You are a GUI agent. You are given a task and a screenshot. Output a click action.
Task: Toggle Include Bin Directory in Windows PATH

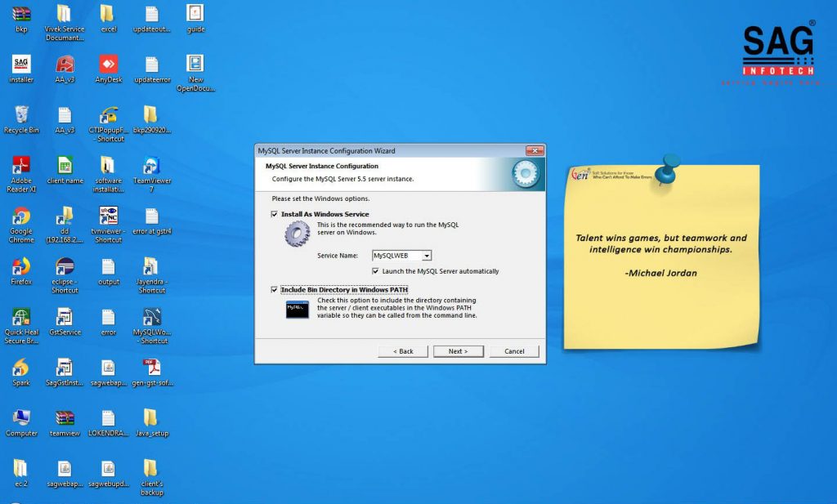[275, 289]
